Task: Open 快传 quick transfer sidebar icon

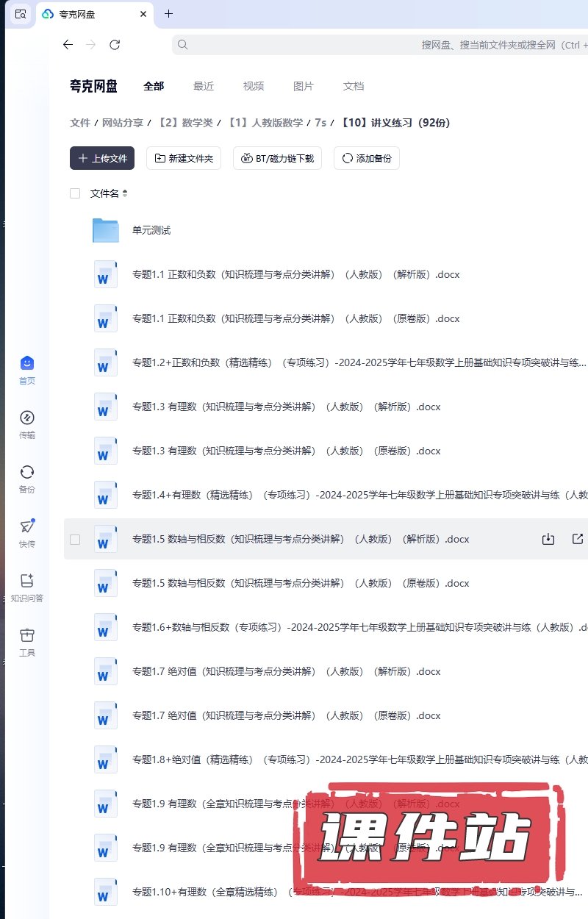Action: (x=27, y=533)
